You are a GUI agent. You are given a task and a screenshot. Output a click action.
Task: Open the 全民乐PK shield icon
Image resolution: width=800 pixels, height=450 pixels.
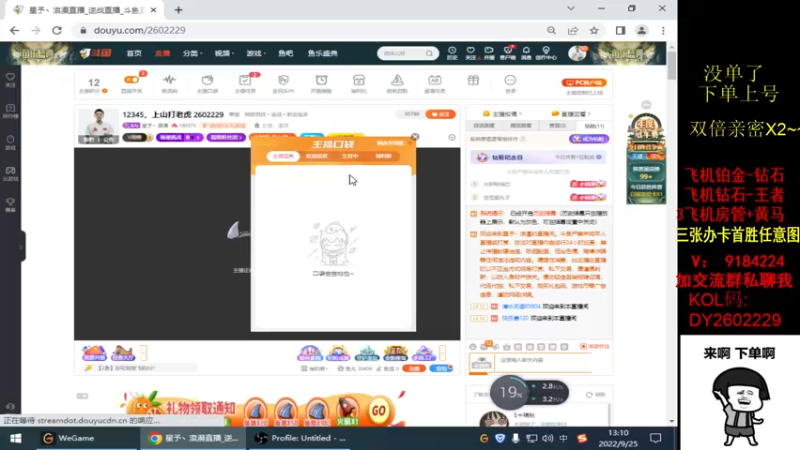(283, 84)
